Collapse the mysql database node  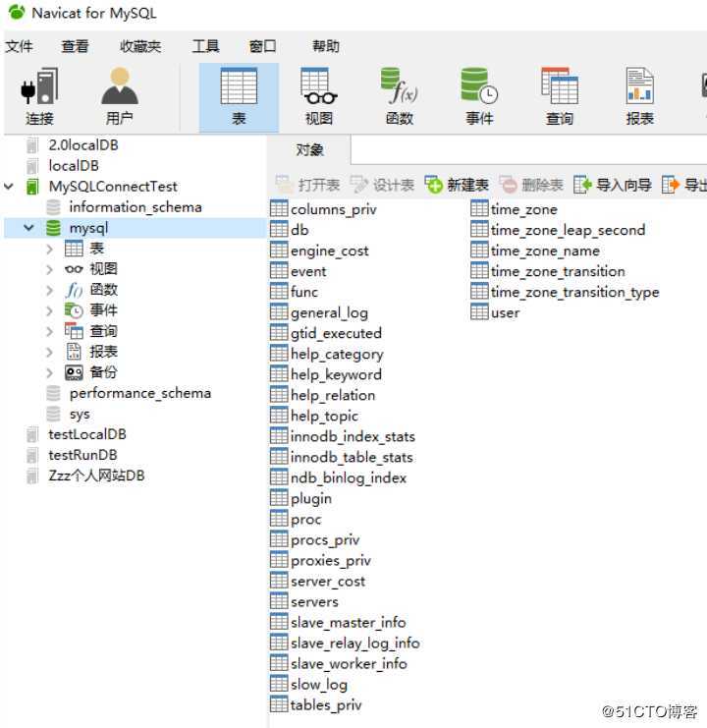pos(28,228)
